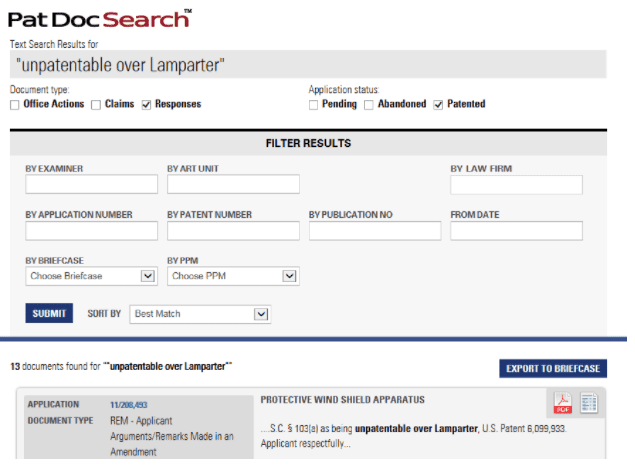Open the Sort By Best Match dropdown
Screen dimensions: 635x469
click(x=200, y=314)
